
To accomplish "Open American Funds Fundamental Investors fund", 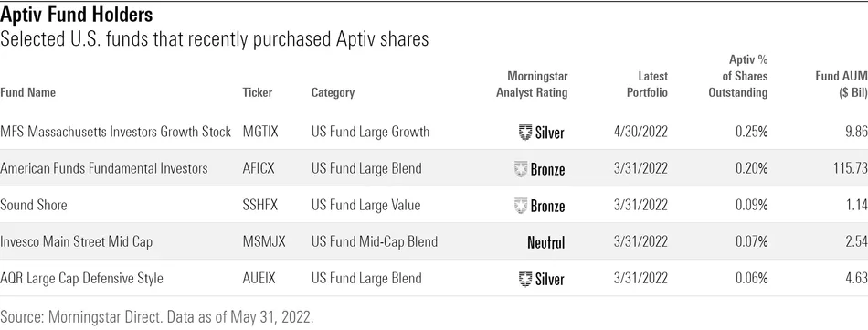I will (104, 168).
